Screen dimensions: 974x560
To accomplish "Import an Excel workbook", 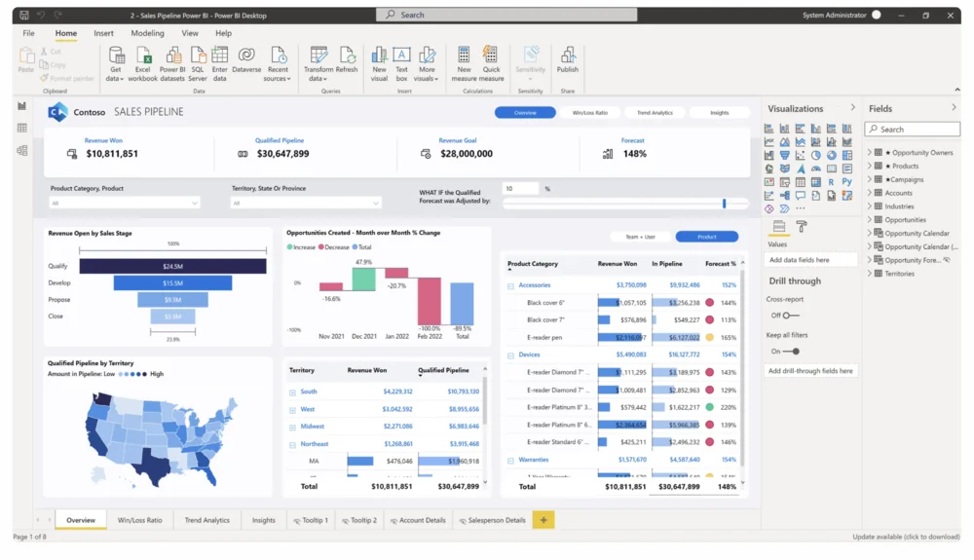I will coord(143,64).
